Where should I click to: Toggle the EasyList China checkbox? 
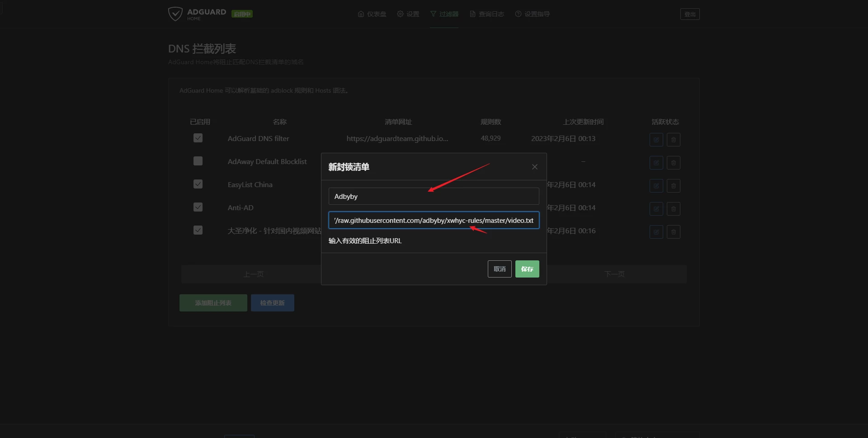198,184
